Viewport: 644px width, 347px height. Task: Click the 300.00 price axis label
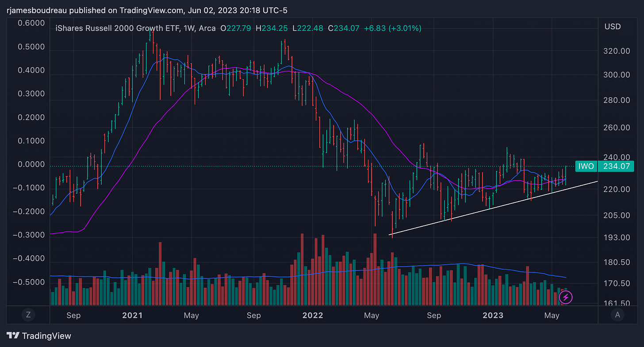pos(617,75)
